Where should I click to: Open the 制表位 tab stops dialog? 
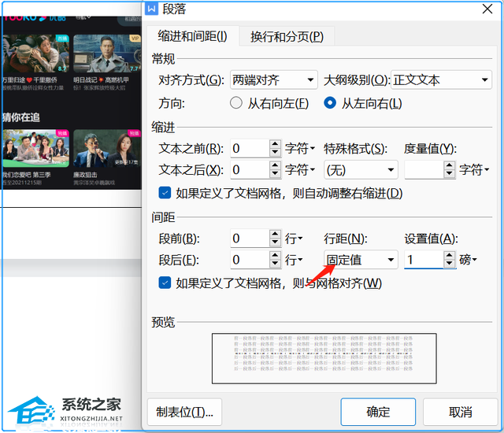tap(184, 412)
